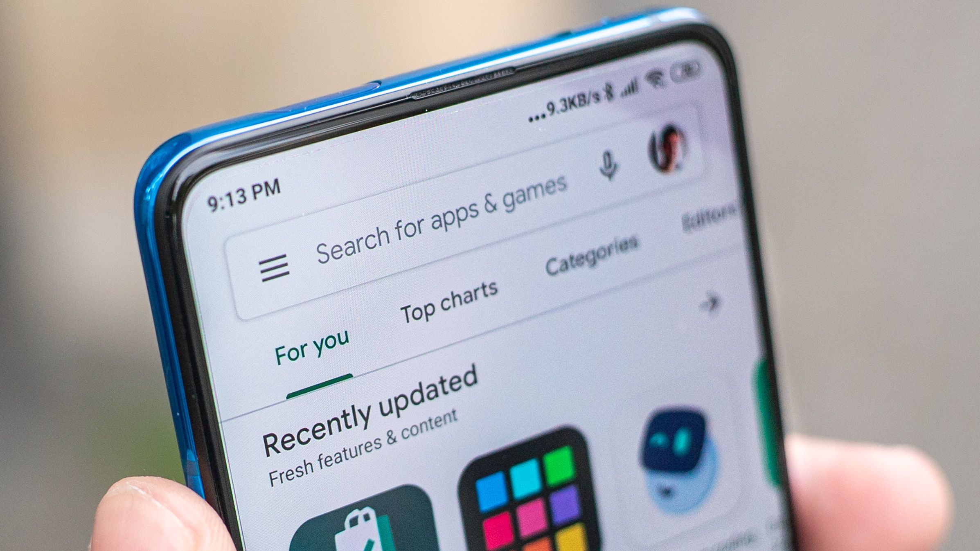View the 9.3KB/s data speed indicator
Screen dimensions: 980x551
pyautogui.click(x=577, y=99)
